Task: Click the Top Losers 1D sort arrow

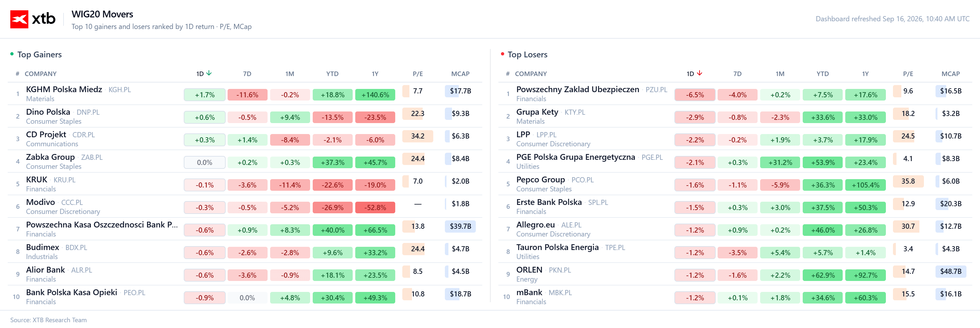Action: pyautogui.click(x=699, y=73)
